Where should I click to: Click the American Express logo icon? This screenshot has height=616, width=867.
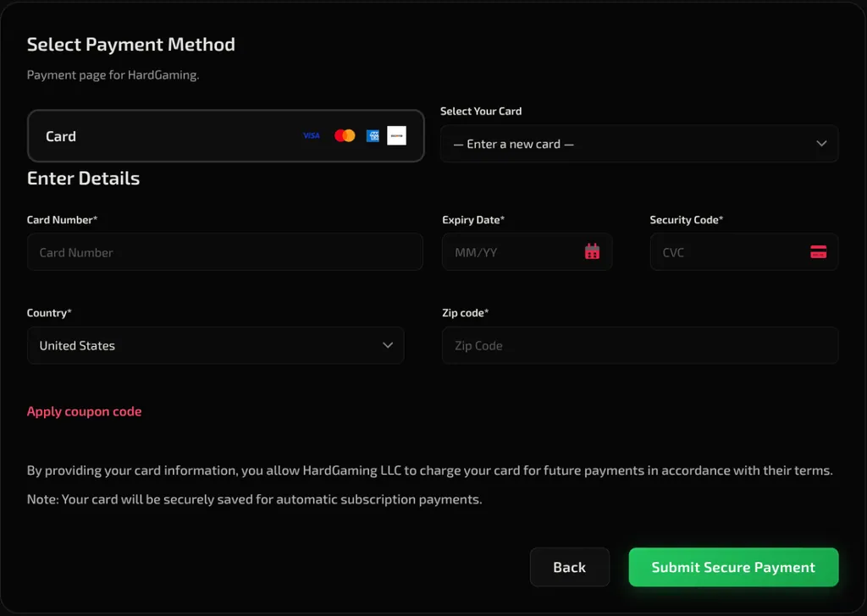click(373, 135)
